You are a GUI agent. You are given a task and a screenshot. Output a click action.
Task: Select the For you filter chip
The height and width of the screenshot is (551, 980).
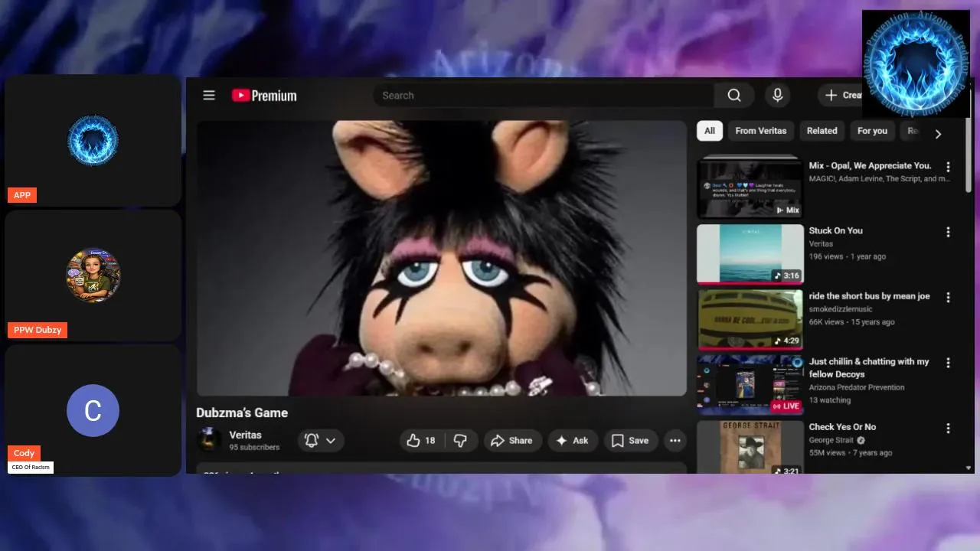[x=872, y=131]
